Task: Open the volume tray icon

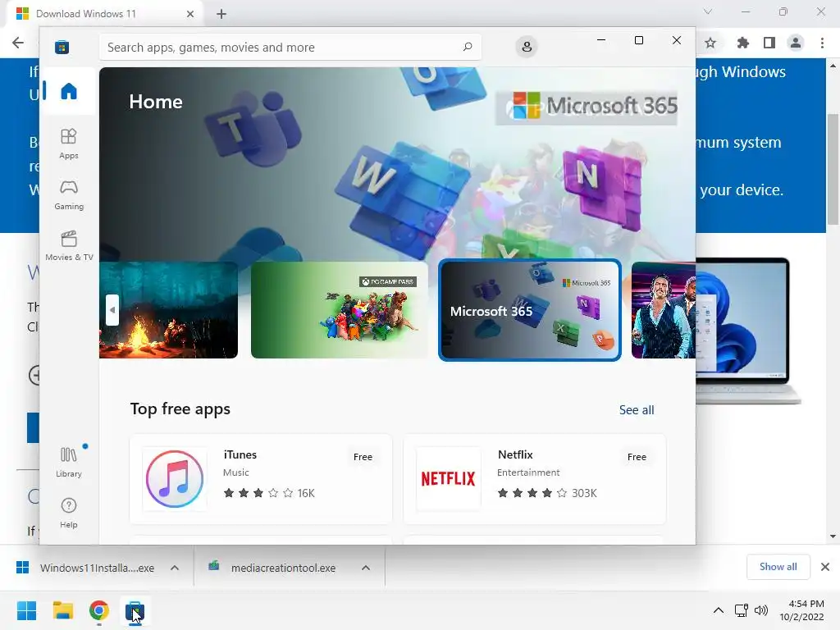Action: (760, 610)
